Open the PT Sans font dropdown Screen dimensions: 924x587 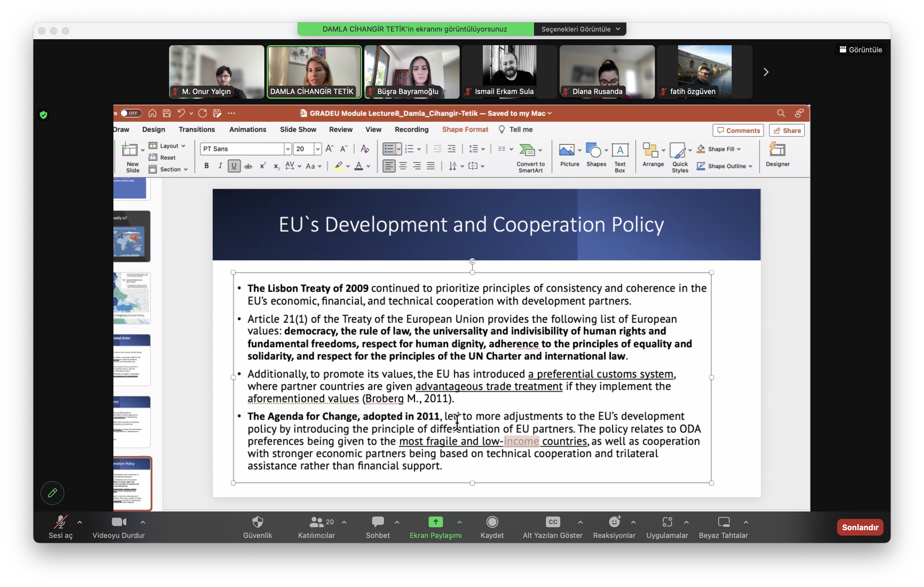tap(287, 149)
